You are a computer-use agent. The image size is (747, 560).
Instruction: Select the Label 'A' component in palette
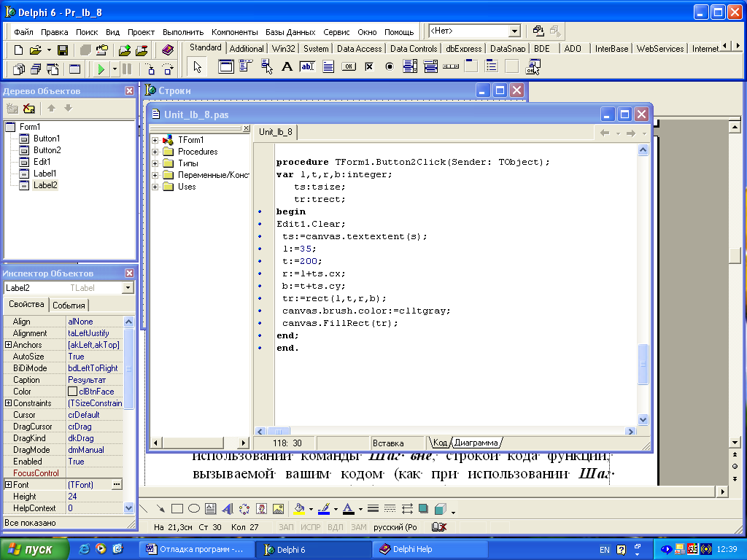[287, 66]
